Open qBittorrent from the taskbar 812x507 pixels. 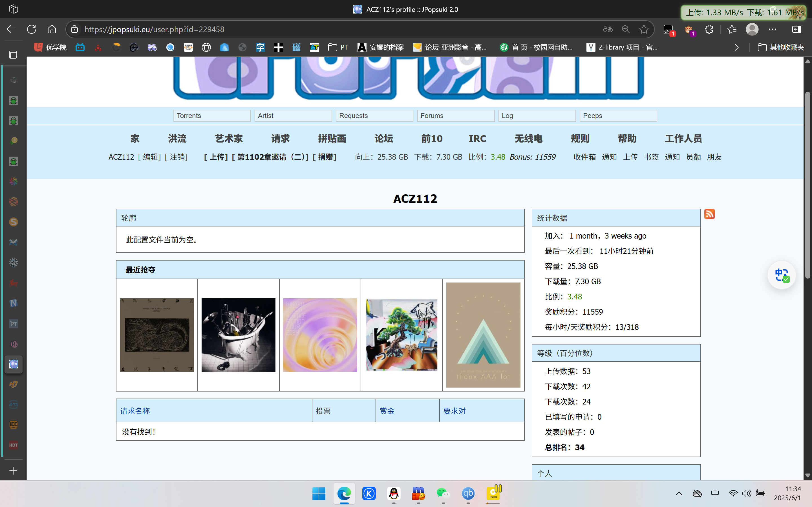[x=468, y=493]
